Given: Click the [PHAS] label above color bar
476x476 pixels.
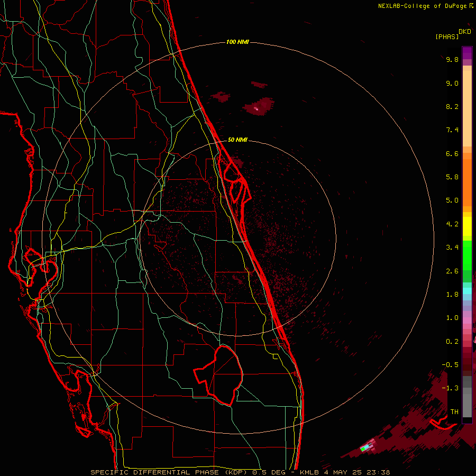Looking at the screenshot, I should pyautogui.click(x=447, y=36).
